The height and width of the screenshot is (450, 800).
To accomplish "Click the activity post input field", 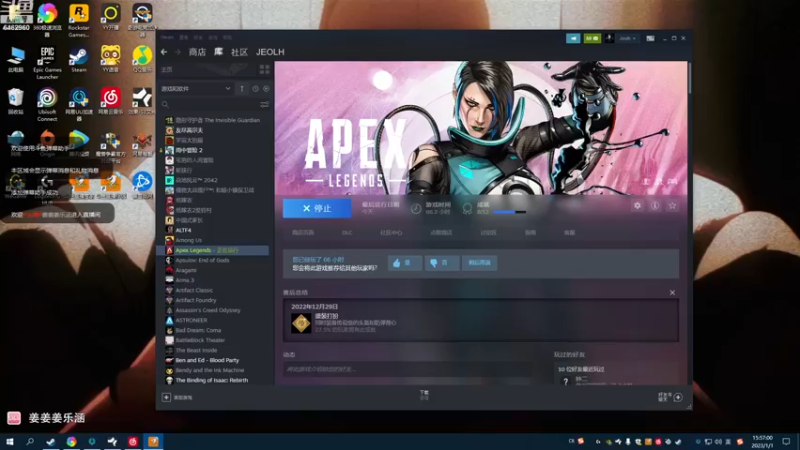I will coord(408,369).
